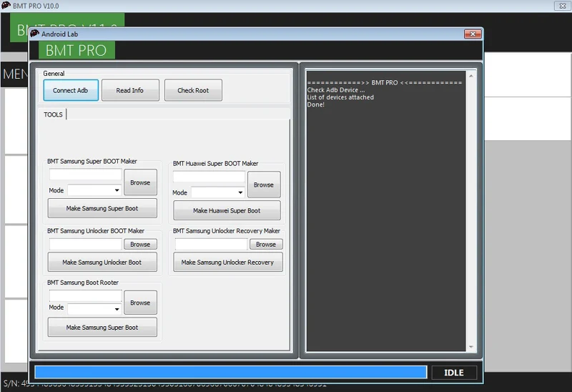
Task: Click the Check Root button
Action: (193, 90)
